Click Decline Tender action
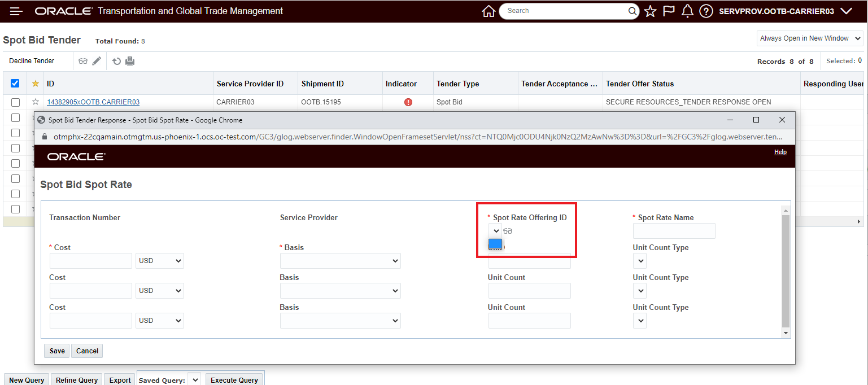The width and height of the screenshot is (868, 385). pyautogui.click(x=32, y=61)
